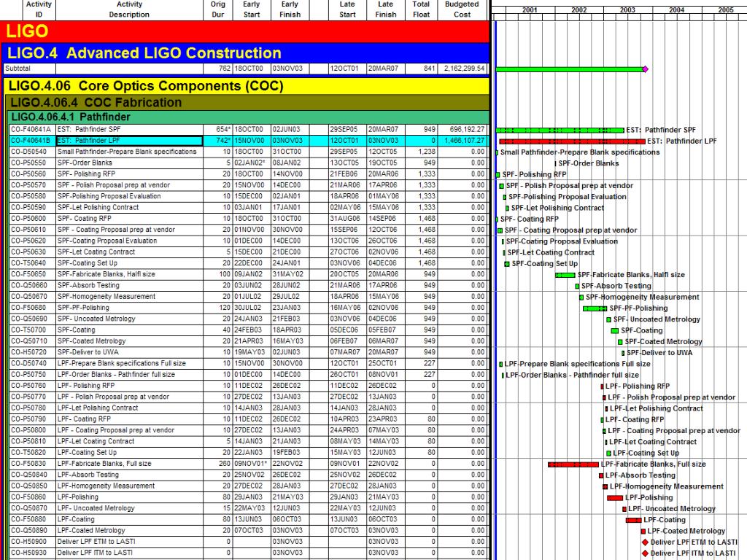
Task: Click the Activity ID column header
Action: (39, 9)
